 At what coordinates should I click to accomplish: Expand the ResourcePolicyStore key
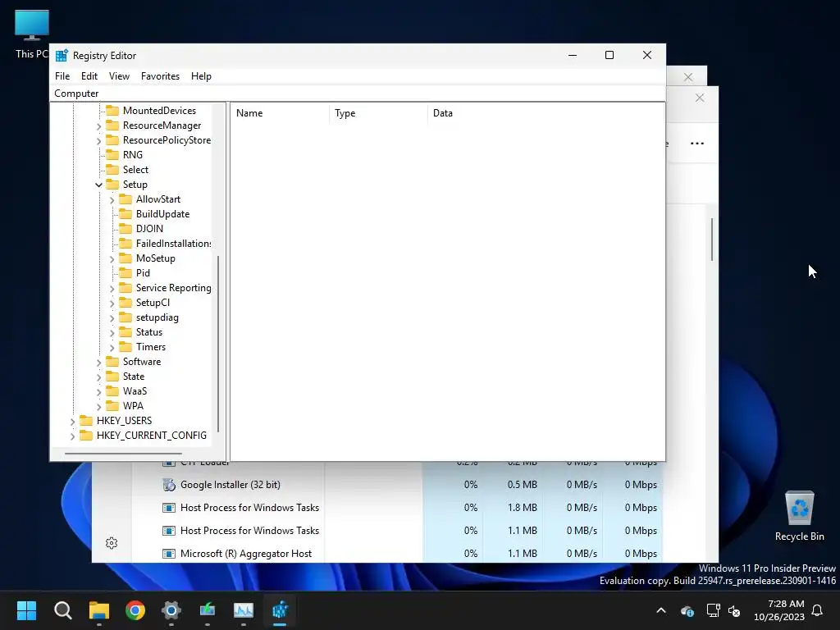click(x=98, y=141)
